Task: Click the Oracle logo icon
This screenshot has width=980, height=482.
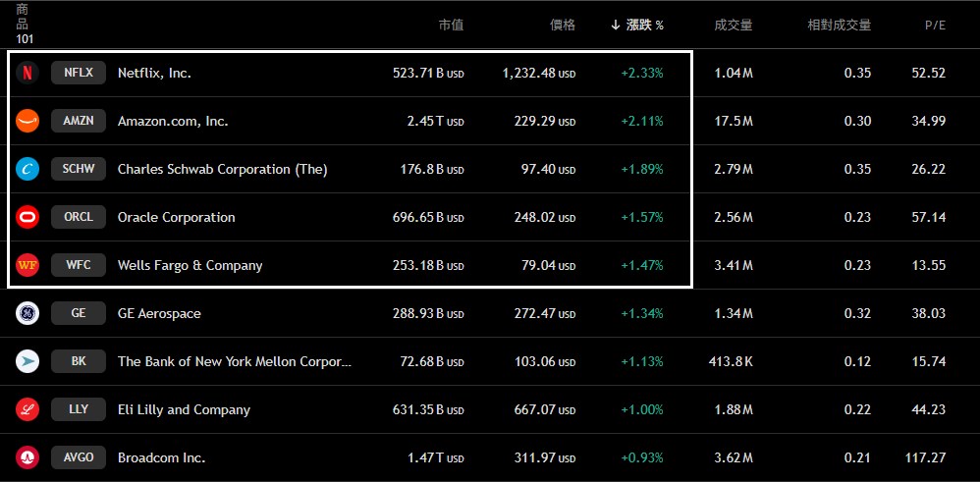Action: (27, 217)
